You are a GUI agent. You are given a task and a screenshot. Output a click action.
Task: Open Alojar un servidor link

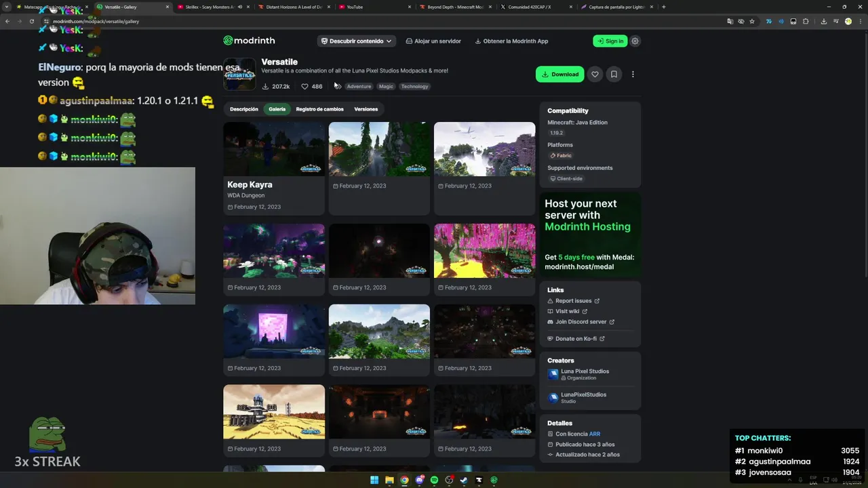coord(433,41)
